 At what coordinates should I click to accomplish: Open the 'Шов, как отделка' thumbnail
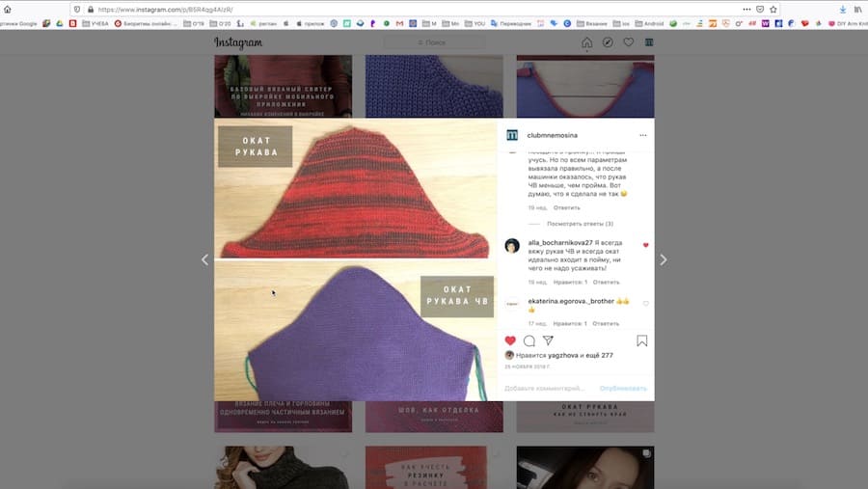(434, 417)
